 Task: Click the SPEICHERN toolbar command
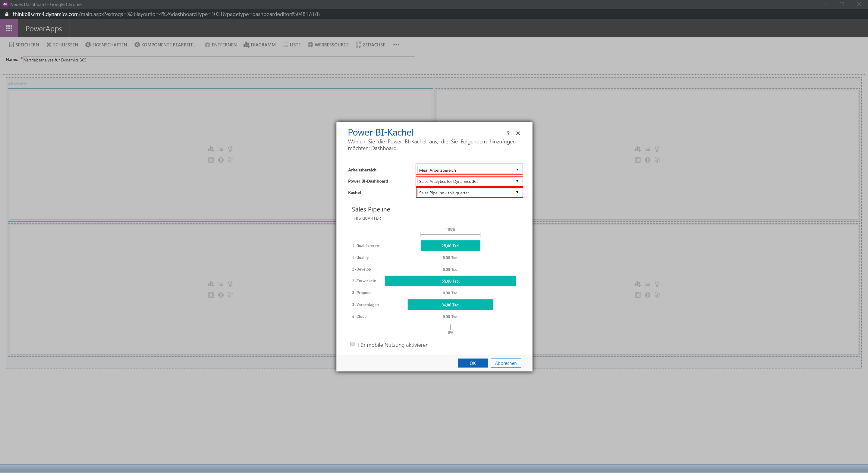pyautogui.click(x=24, y=45)
